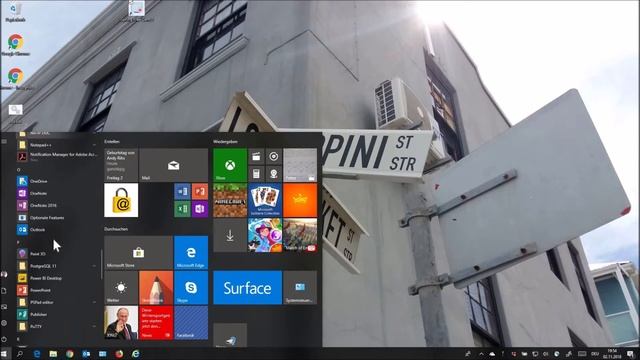Open the bird icon tile at bottom
The height and width of the screenshot is (360, 640).
[230, 336]
